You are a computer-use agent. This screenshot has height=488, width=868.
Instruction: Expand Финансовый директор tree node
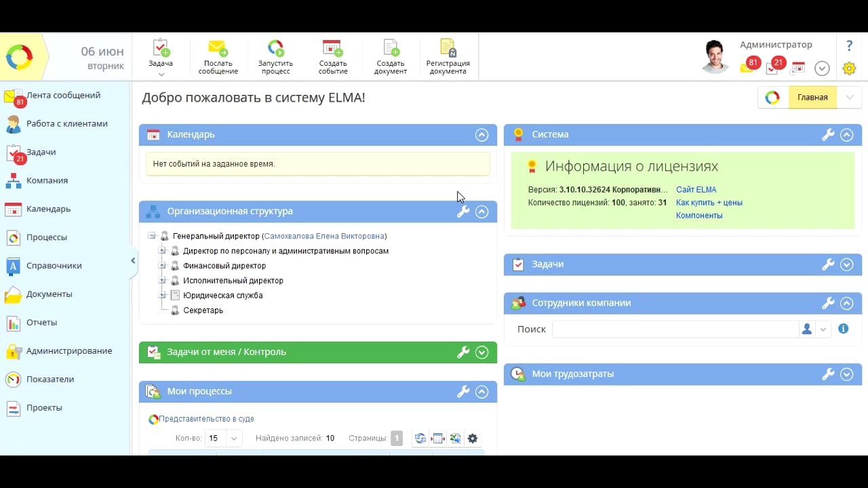point(162,266)
